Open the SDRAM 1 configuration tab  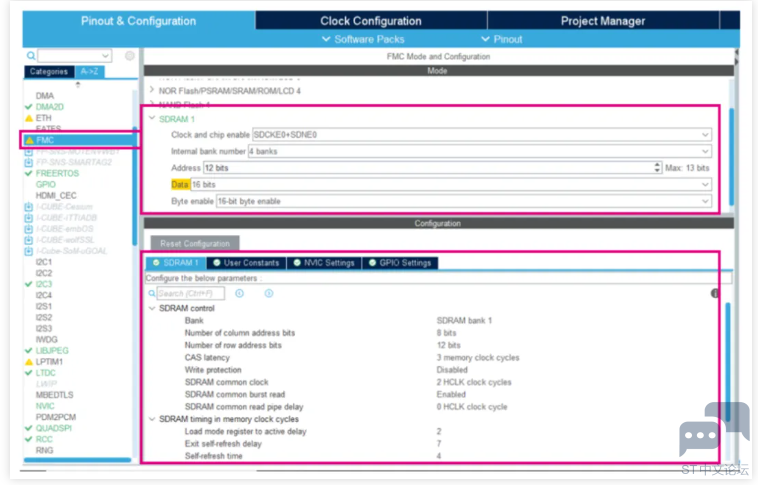(x=176, y=263)
